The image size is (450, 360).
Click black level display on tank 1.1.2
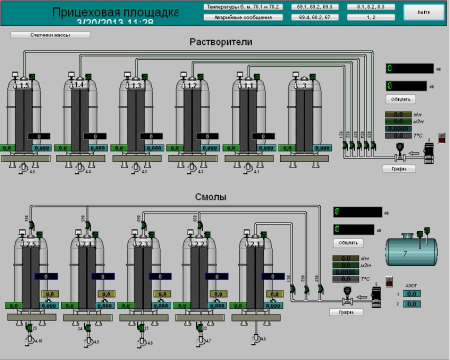point(208,136)
